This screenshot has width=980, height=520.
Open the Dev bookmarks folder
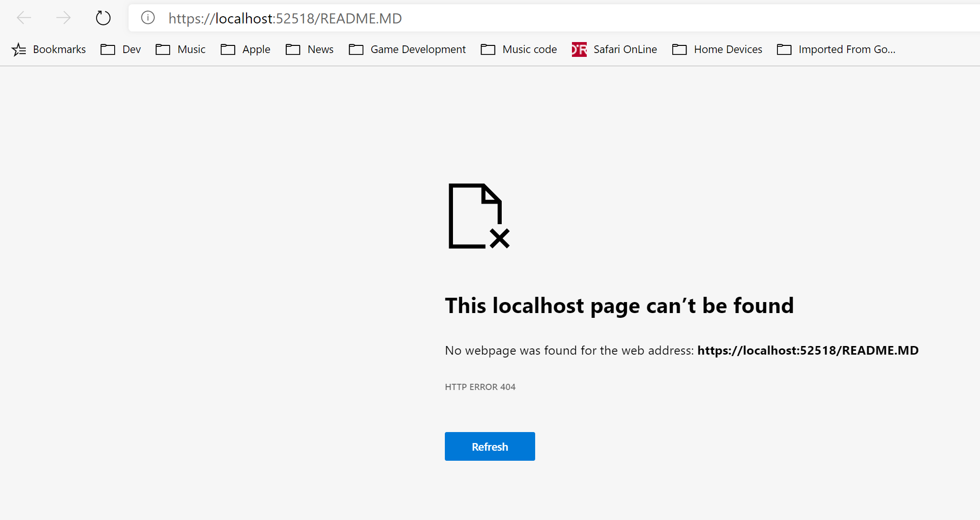point(121,49)
